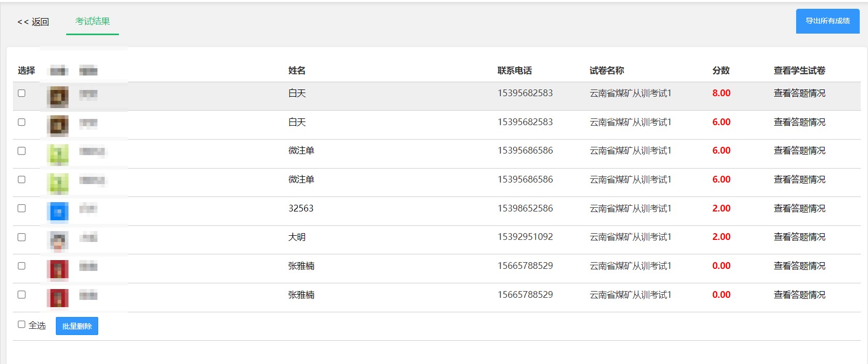The width and height of the screenshot is (868, 364).
Task: Open 查看答题情况 in the first 微注单 row
Action: coord(799,150)
